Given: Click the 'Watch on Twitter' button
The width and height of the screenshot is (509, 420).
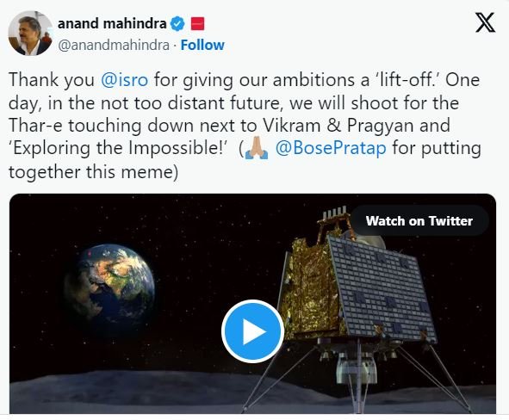Looking at the screenshot, I should pyautogui.click(x=419, y=221).
